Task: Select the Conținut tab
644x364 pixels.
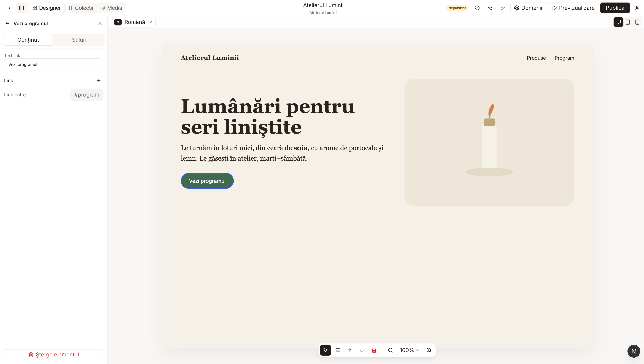Action: pos(28,40)
